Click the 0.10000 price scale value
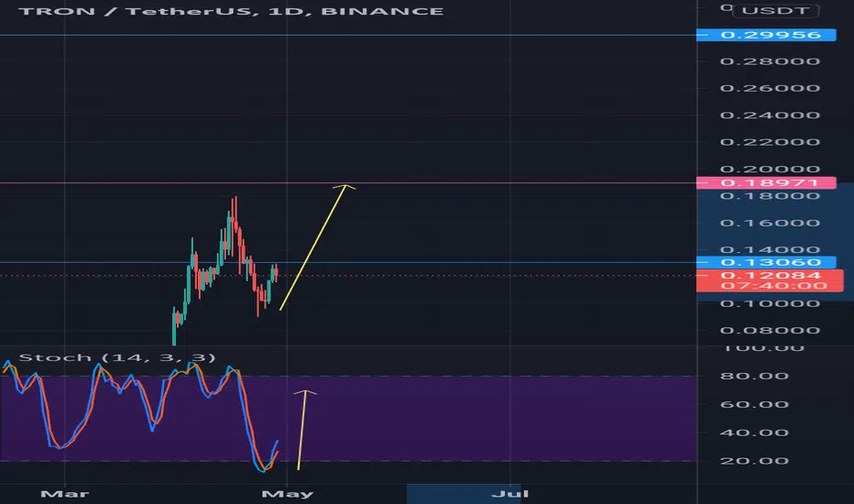The height and width of the screenshot is (504, 854). [770, 303]
